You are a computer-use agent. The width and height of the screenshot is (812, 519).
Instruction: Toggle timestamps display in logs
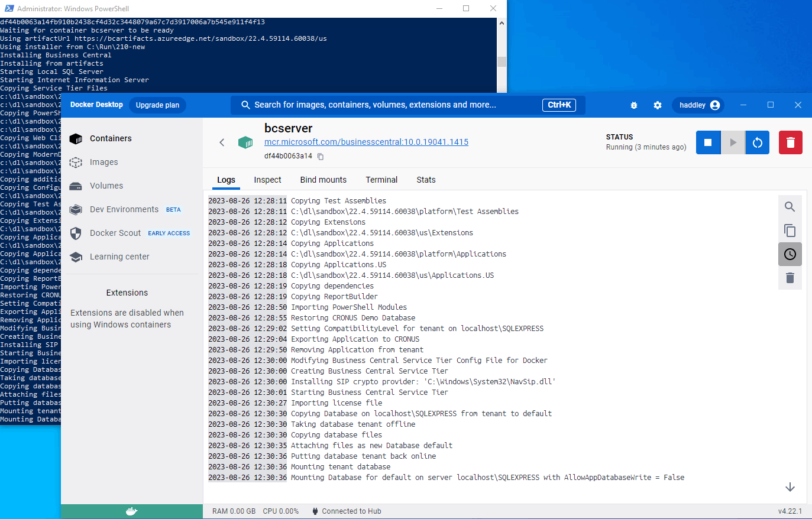click(790, 254)
